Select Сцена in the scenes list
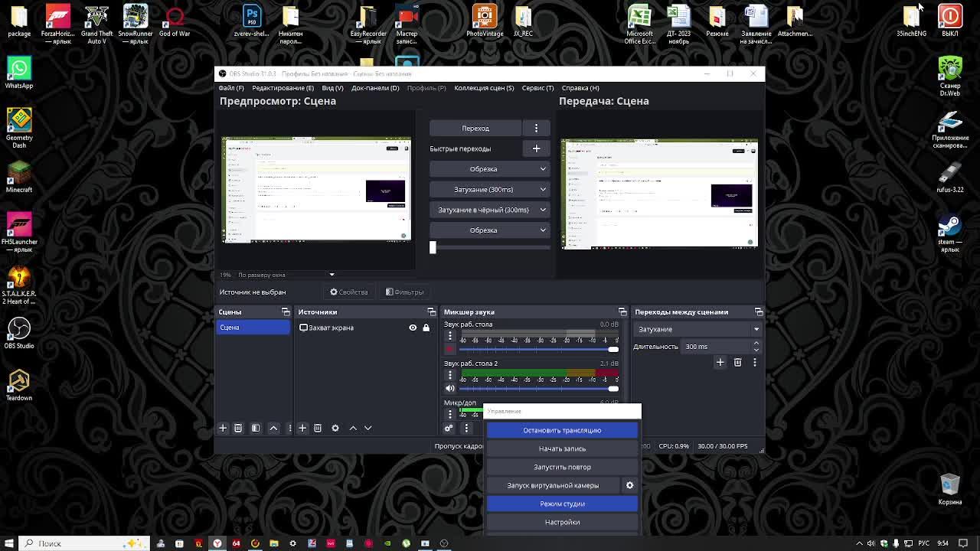The width and height of the screenshot is (980, 551). click(253, 328)
